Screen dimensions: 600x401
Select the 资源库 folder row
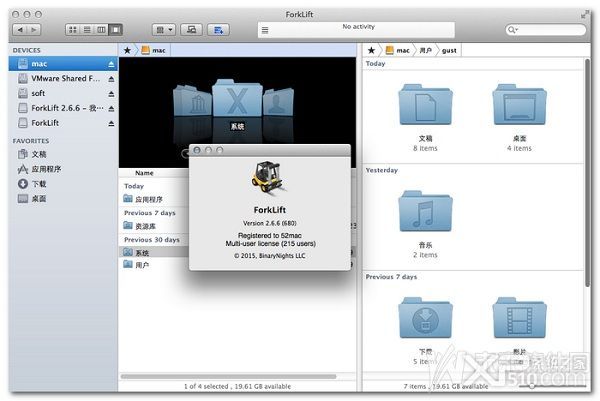click(154, 226)
